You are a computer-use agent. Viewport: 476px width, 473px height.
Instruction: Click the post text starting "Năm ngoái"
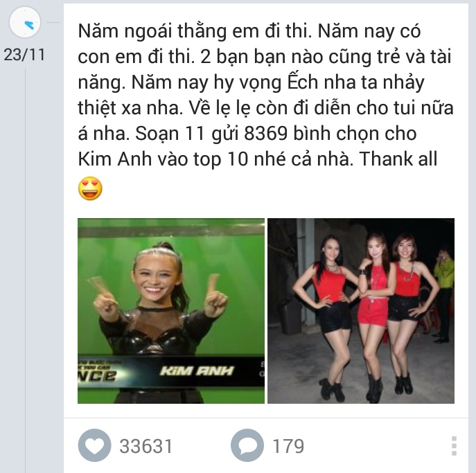tap(265, 95)
